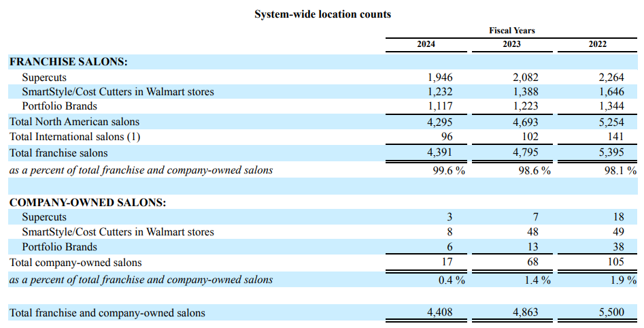The height and width of the screenshot is (328, 644).
Task: Click Portfolio Brands value 1,344
Action: [x=611, y=106]
